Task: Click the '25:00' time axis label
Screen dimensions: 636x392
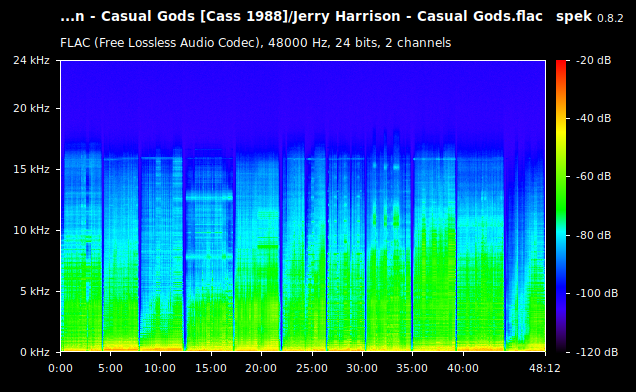Action: tap(312, 368)
